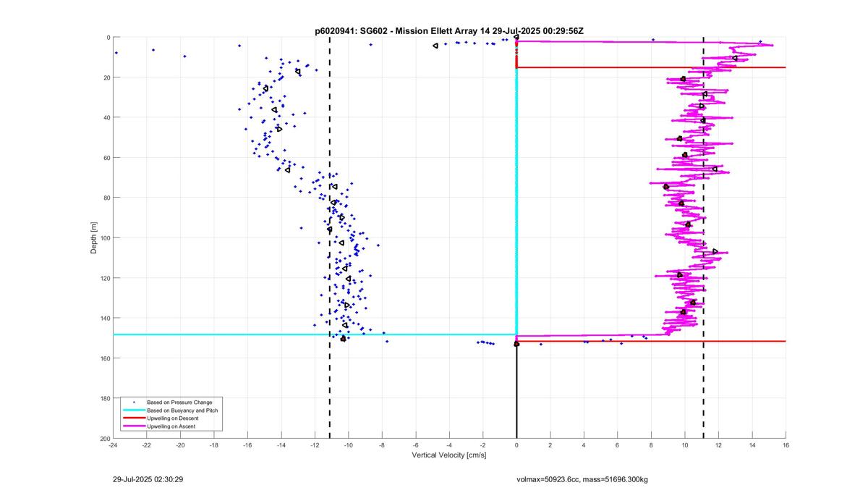Click the x-axis tick label "6"
This screenshot has width=868, height=493.
pos(618,445)
